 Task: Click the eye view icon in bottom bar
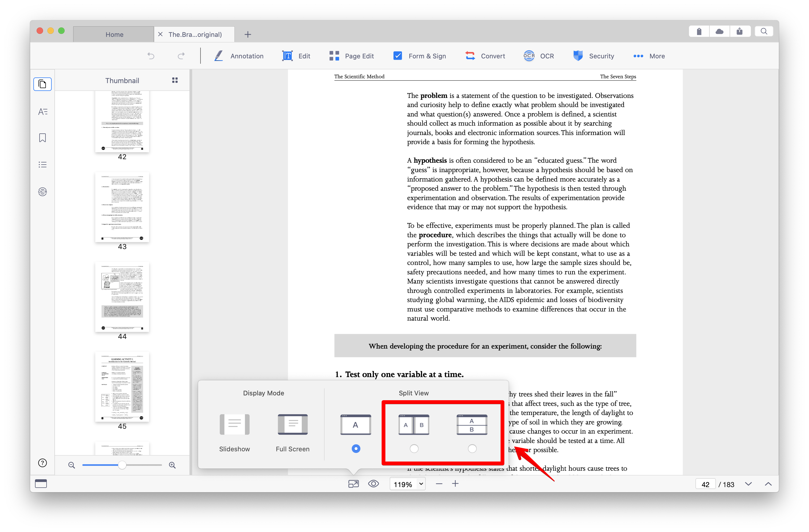pos(374,484)
